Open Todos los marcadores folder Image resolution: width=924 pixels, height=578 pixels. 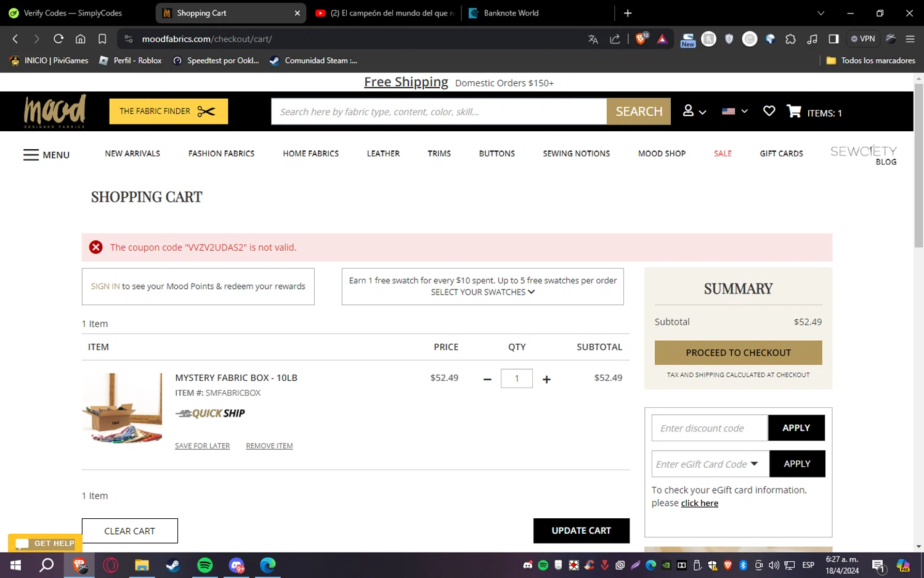870,60
